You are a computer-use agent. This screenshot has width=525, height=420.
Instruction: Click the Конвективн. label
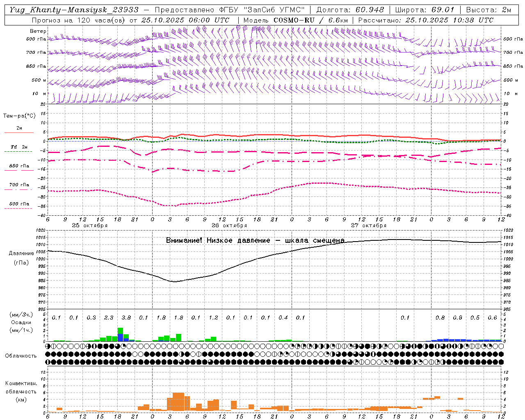[21, 383]
